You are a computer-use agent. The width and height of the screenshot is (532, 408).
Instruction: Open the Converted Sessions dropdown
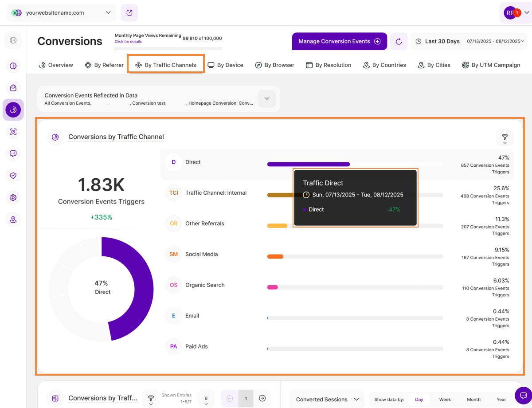tap(327, 400)
